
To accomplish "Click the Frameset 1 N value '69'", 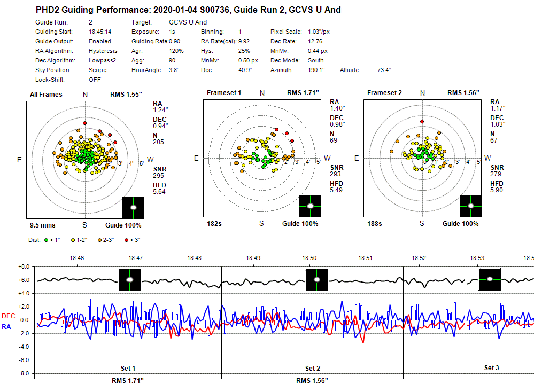I will click(x=334, y=140).
